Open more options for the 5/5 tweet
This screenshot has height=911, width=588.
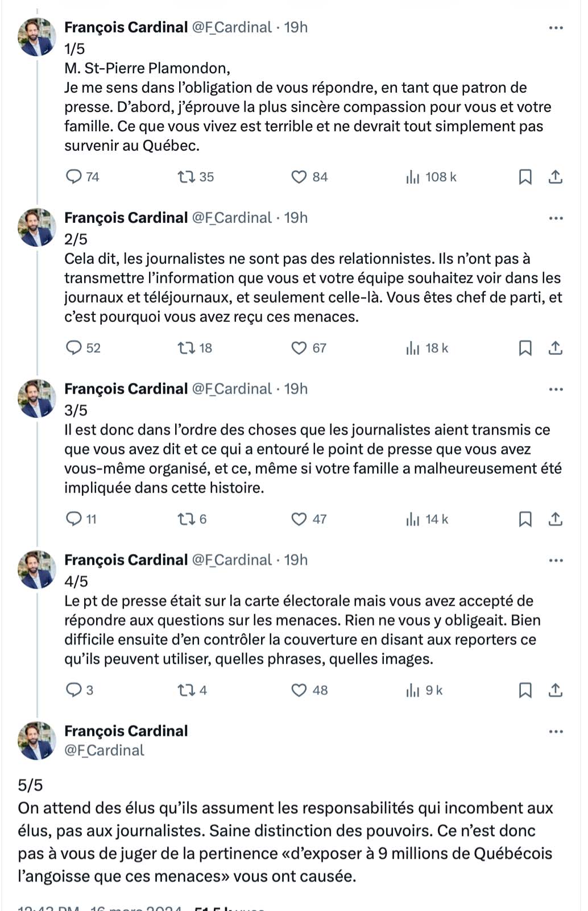[556, 732]
